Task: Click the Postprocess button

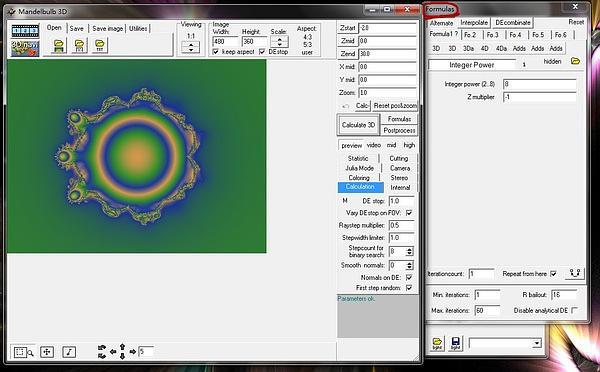Action: (x=399, y=131)
